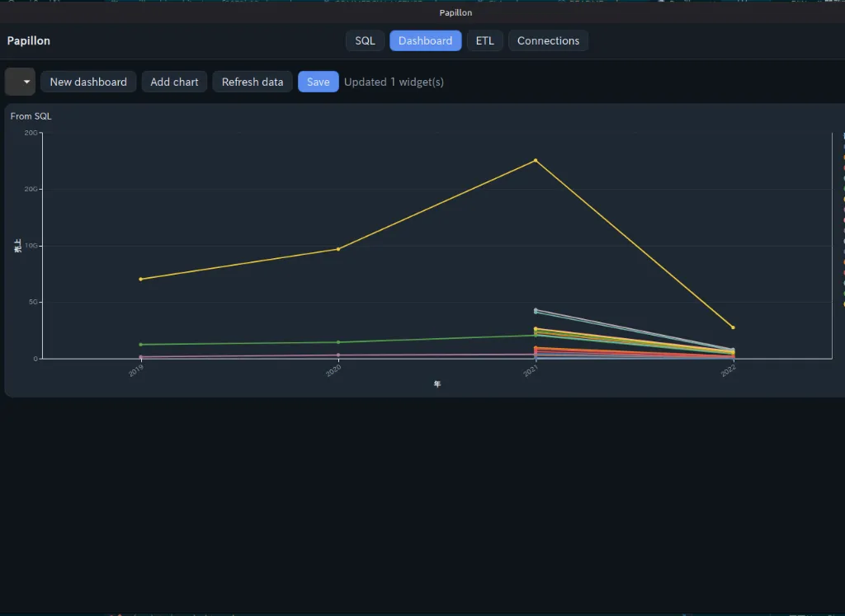Image resolution: width=845 pixels, height=616 pixels.
Task: Click the 2019 x-axis label
Action: [136, 370]
